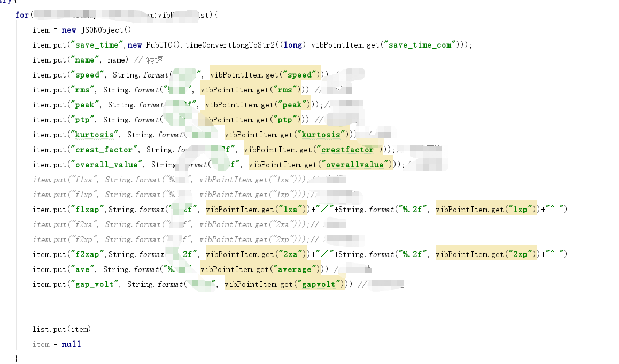The width and height of the screenshot is (619, 364).
Task: Click the "rms" key in item.put
Action: tap(82, 90)
